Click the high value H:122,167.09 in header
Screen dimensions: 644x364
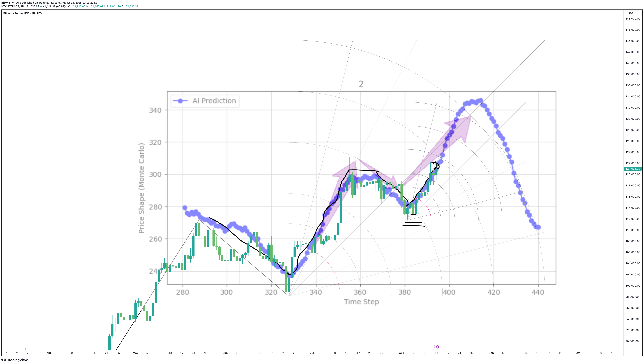95,7
